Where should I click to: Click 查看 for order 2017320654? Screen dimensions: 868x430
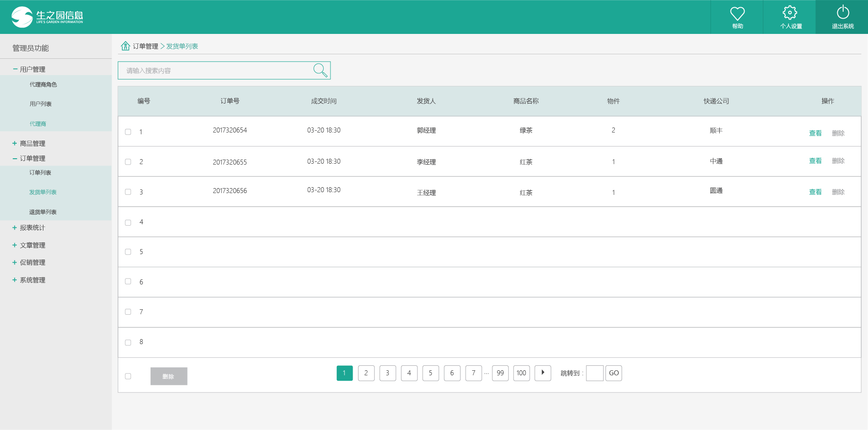click(815, 133)
